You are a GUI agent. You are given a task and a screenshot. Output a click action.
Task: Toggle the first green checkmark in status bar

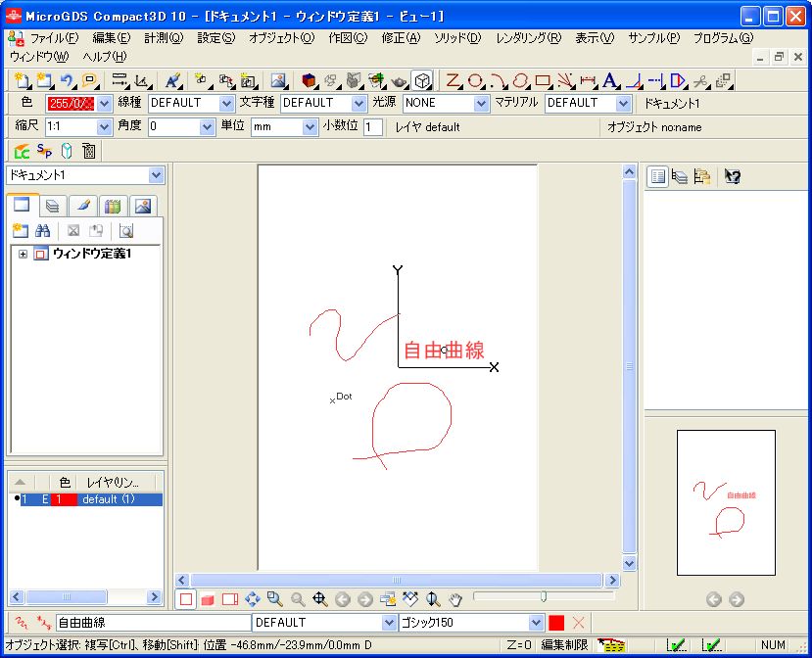click(x=675, y=645)
